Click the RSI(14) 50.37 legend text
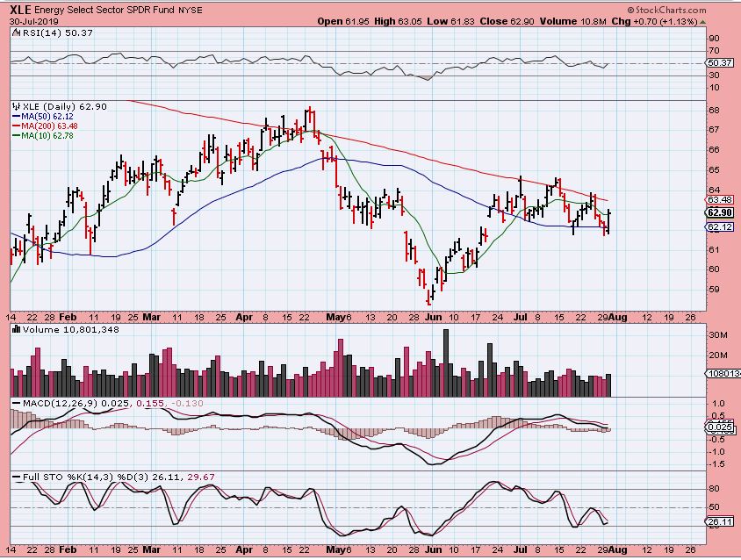This screenshot has height=560, width=741. click(x=57, y=32)
